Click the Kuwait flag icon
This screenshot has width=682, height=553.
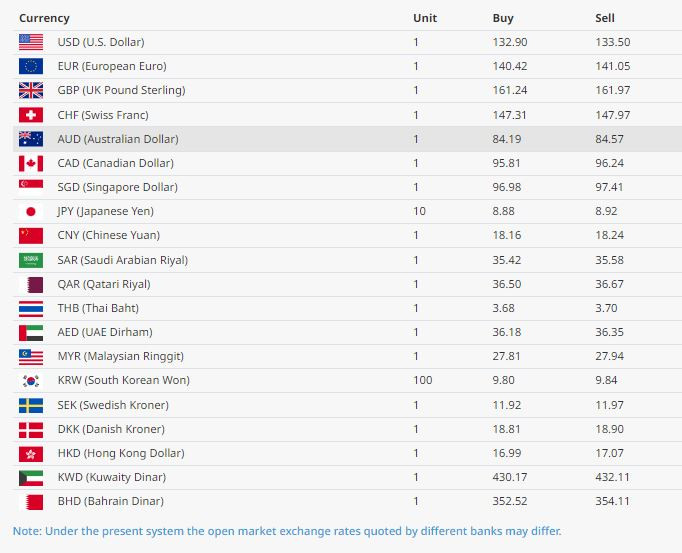pos(31,477)
